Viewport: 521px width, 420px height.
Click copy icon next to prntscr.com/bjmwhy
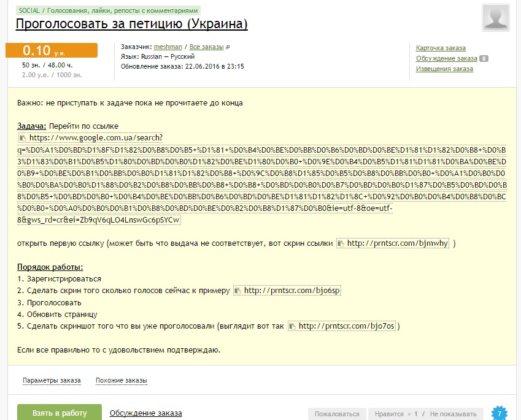click(x=341, y=243)
